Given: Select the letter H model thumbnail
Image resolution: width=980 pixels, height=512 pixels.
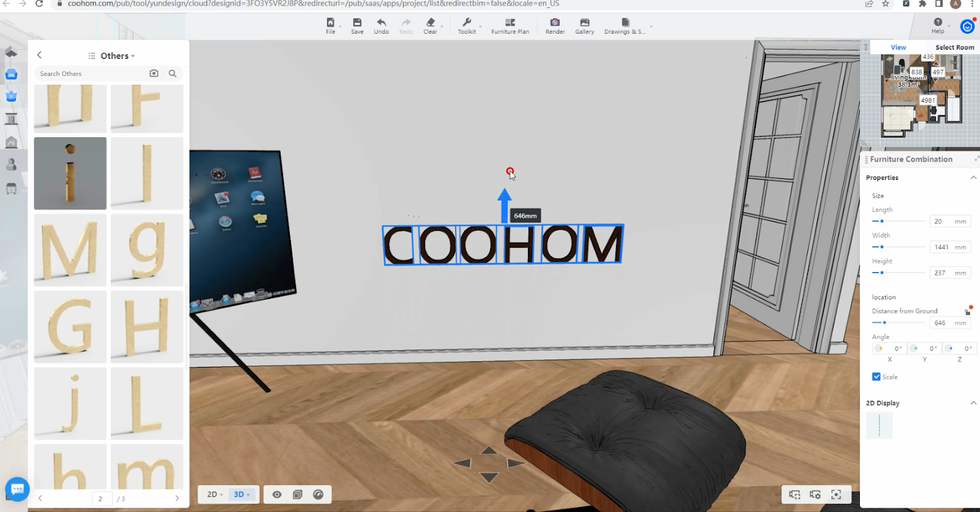Looking at the screenshot, I should pyautogui.click(x=147, y=326).
